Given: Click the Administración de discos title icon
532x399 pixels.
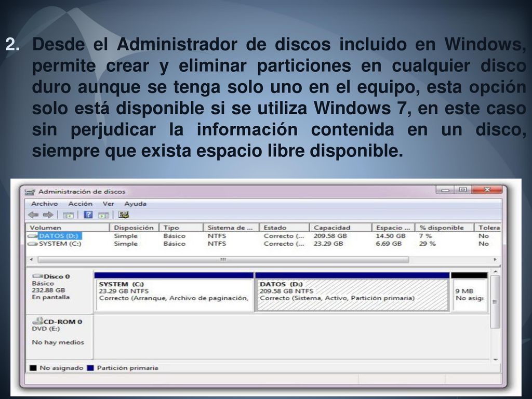Looking at the screenshot, I should (x=30, y=192).
